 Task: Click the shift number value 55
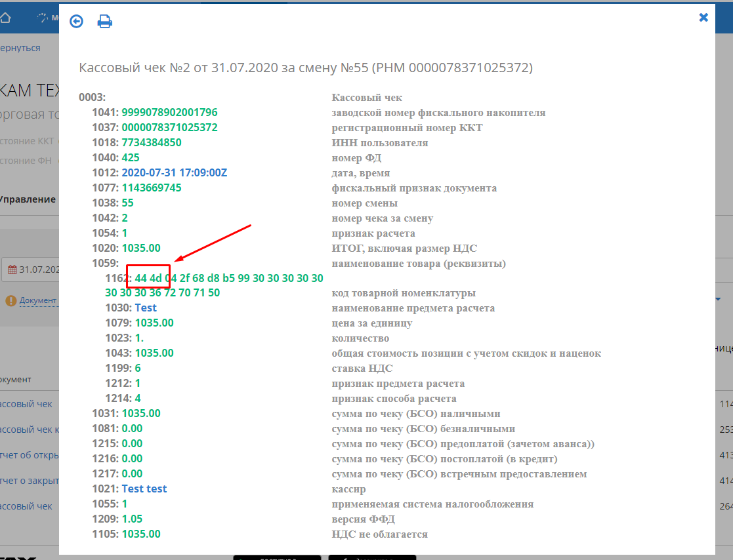click(x=127, y=203)
